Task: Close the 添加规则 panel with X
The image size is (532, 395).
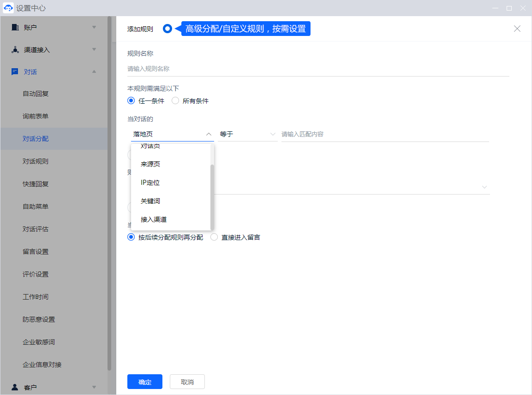Action: (x=517, y=29)
